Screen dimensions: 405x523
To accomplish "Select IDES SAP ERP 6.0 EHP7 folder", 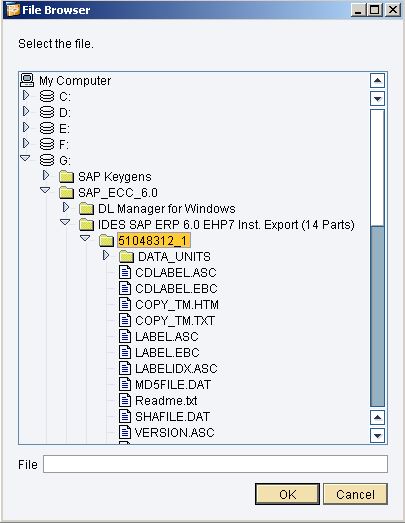I will pos(226,225).
